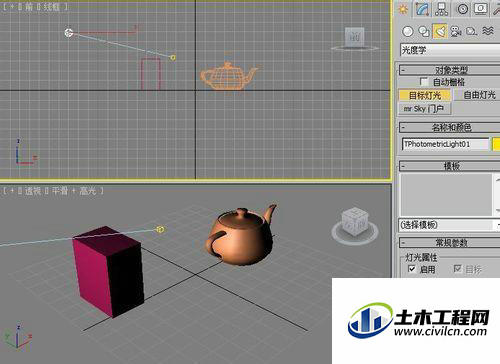
Task: Select the Geometry category sphere icon
Action: click(x=408, y=31)
